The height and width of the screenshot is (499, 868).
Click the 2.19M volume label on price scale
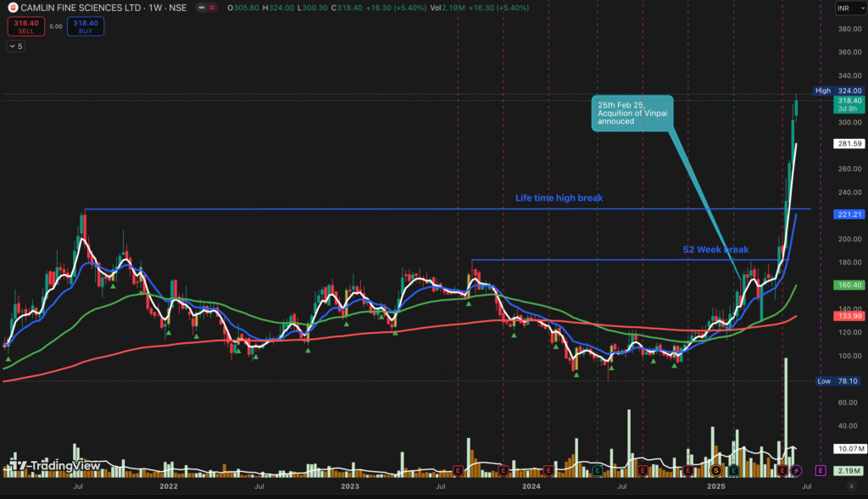849,471
